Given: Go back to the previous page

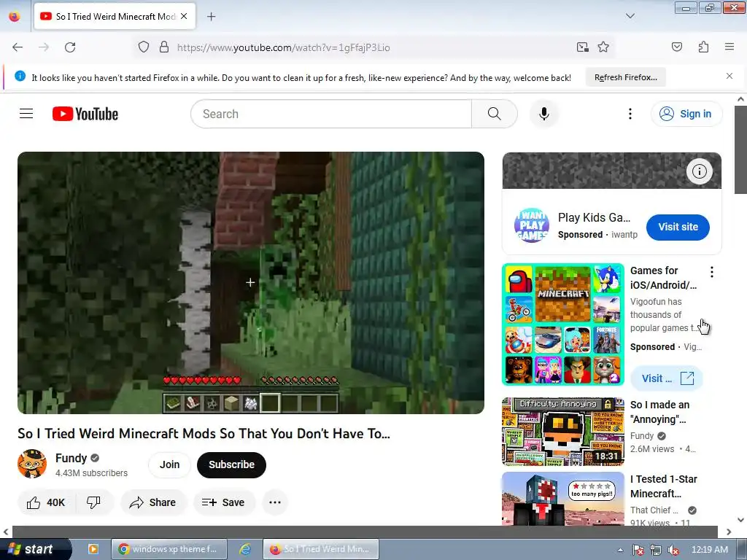Looking at the screenshot, I should pos(18,47).
